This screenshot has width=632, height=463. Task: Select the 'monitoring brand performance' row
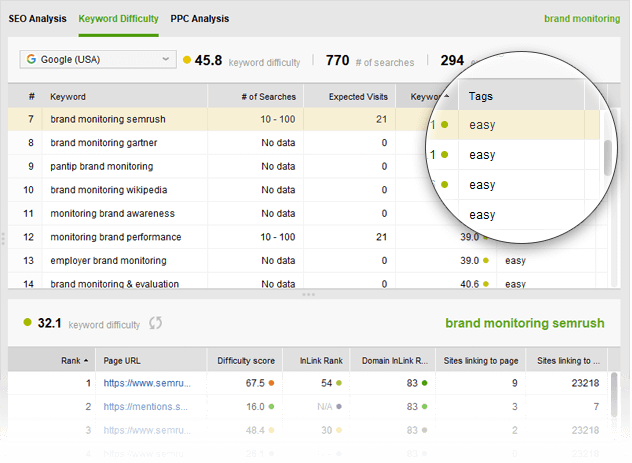(116, 237)
